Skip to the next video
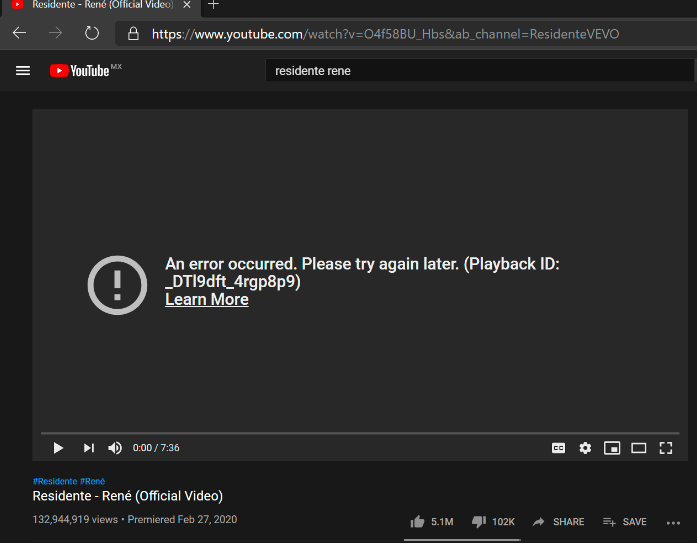Screen dimensions: 697x544 point(88,448)
